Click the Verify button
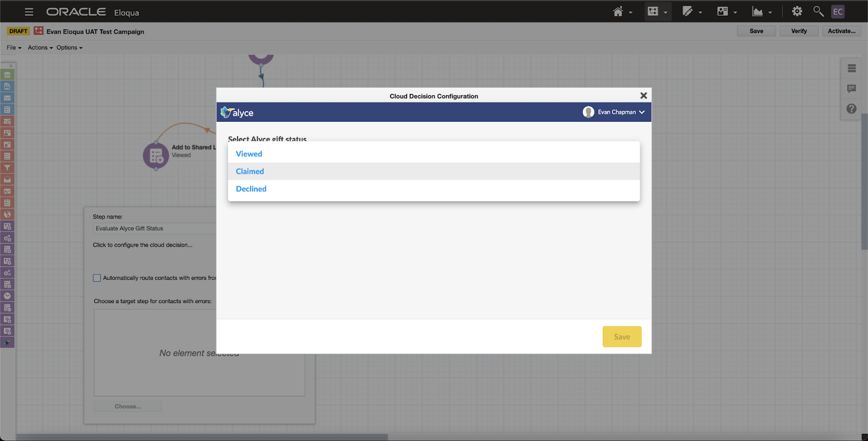 click(x=799, y=31)
